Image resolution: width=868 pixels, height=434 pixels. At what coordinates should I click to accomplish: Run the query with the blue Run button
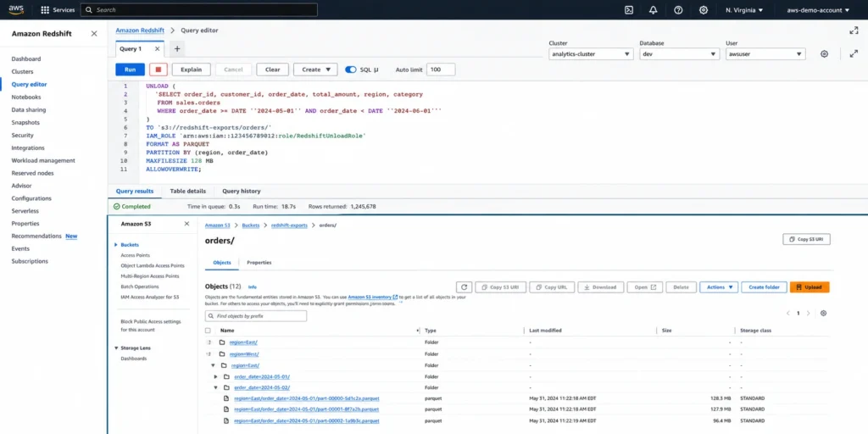(x=130, y=70)
